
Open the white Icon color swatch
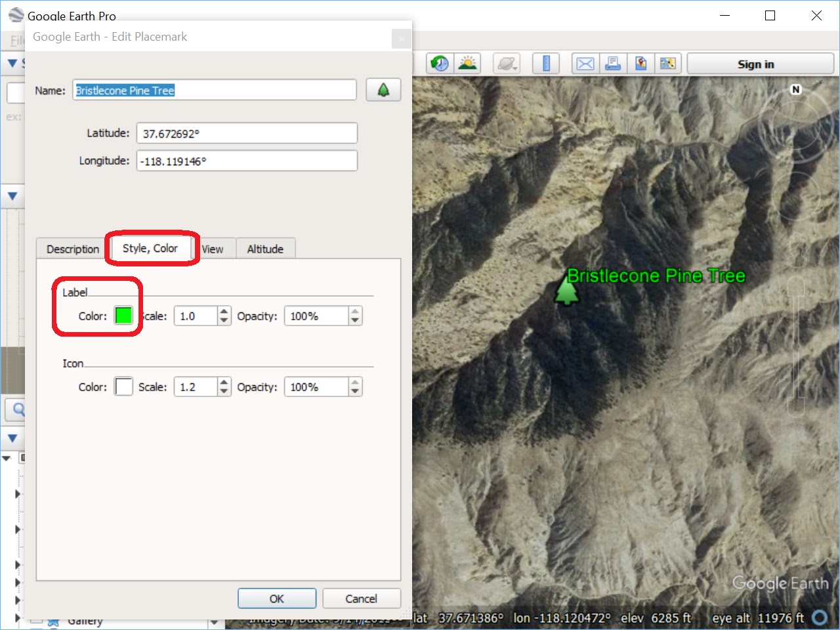tap(123, 387)
